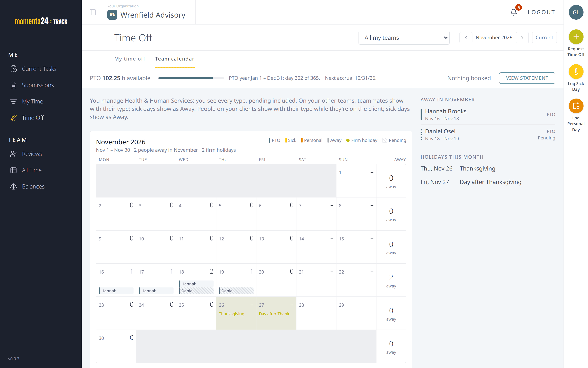This screenshot has height=368, width=588.
Task: Click the Nothing booked status text
Action: (469, 78)
